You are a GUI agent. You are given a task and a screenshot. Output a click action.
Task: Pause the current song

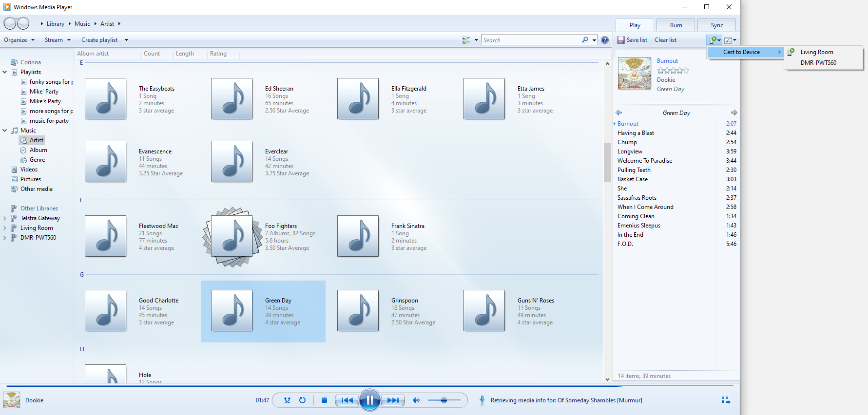370,400
